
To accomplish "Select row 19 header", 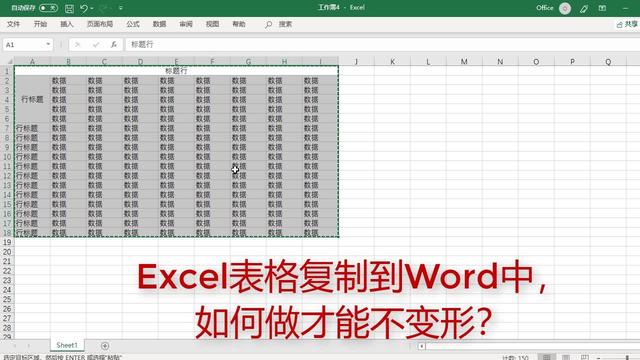I will (x=7, y=242).
